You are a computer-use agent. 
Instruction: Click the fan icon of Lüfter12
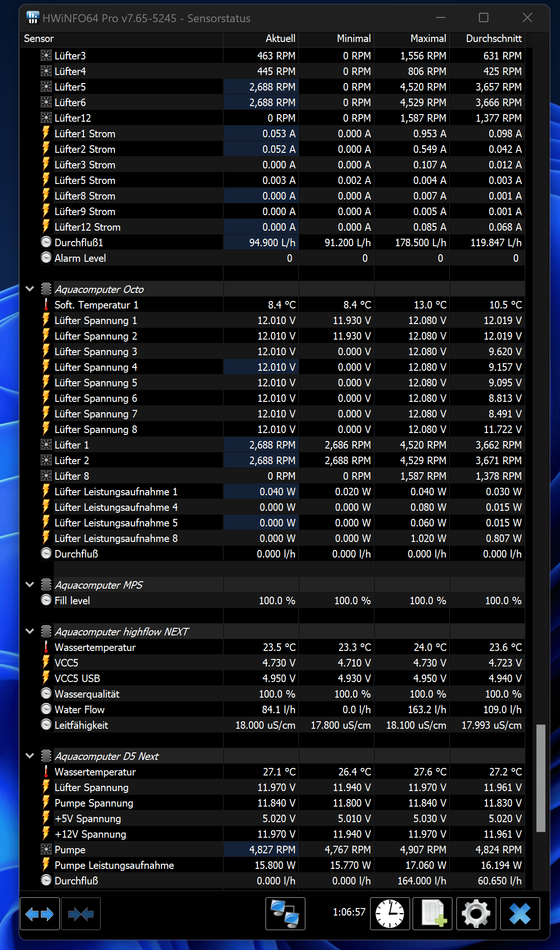tap(46, 118)
